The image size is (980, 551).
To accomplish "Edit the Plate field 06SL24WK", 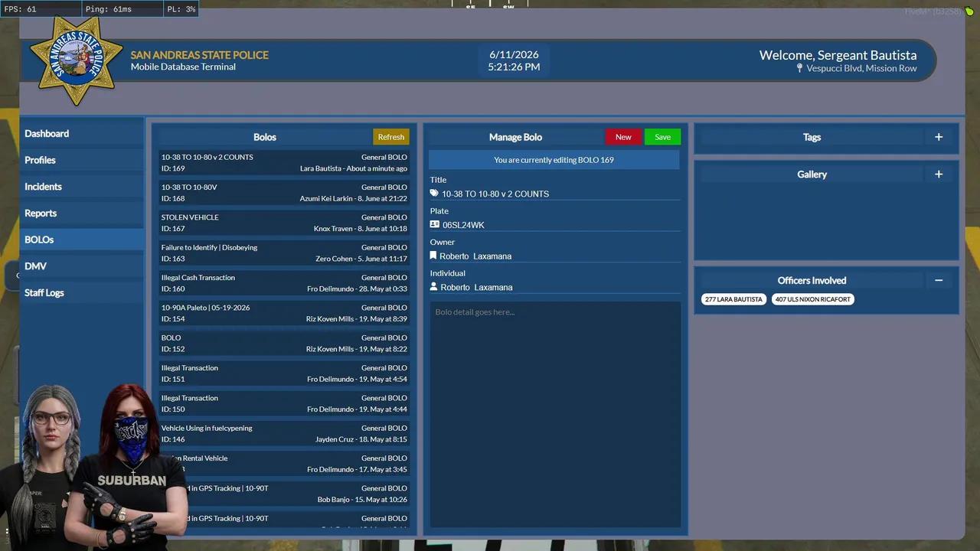I will (555, 225).
